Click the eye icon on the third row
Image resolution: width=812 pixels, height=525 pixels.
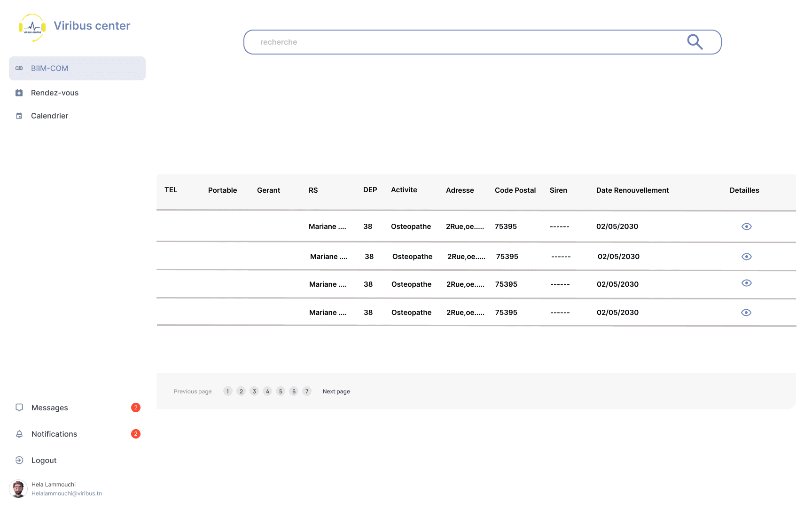click(x=747, y=283)
